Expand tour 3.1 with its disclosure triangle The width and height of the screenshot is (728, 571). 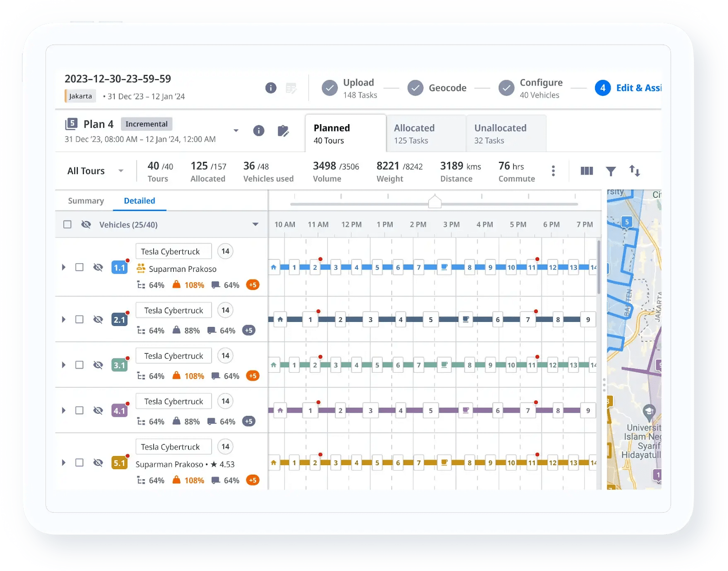pos(63,365)
